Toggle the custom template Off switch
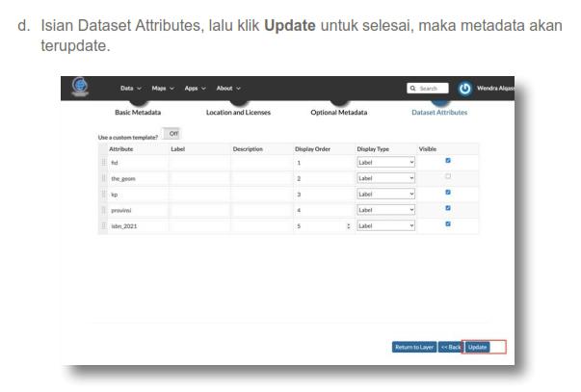Screen dimensions: 581x392 pos(173,134)
